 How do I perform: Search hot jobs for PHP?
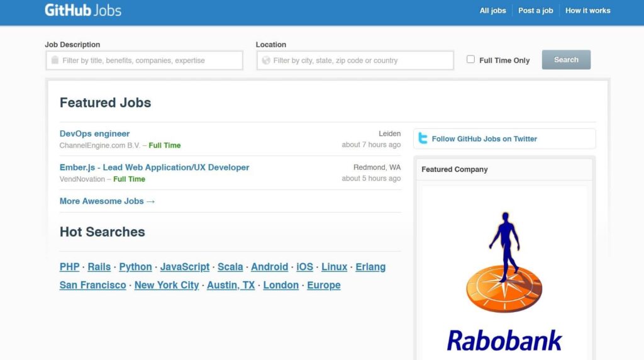69,267
